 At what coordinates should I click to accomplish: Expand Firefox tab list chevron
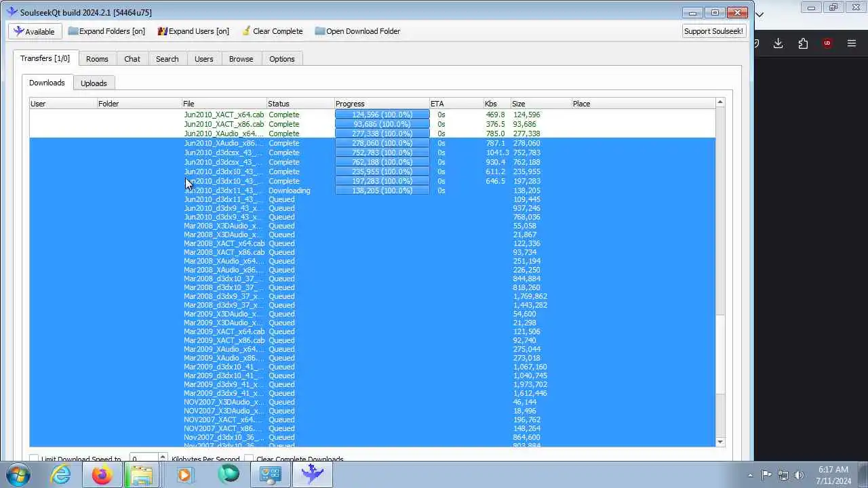pyautogui.click(x=759, y=14)
